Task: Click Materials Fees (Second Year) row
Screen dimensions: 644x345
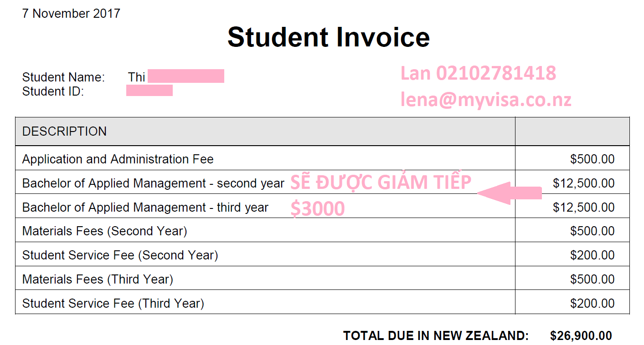Action: 322,231
